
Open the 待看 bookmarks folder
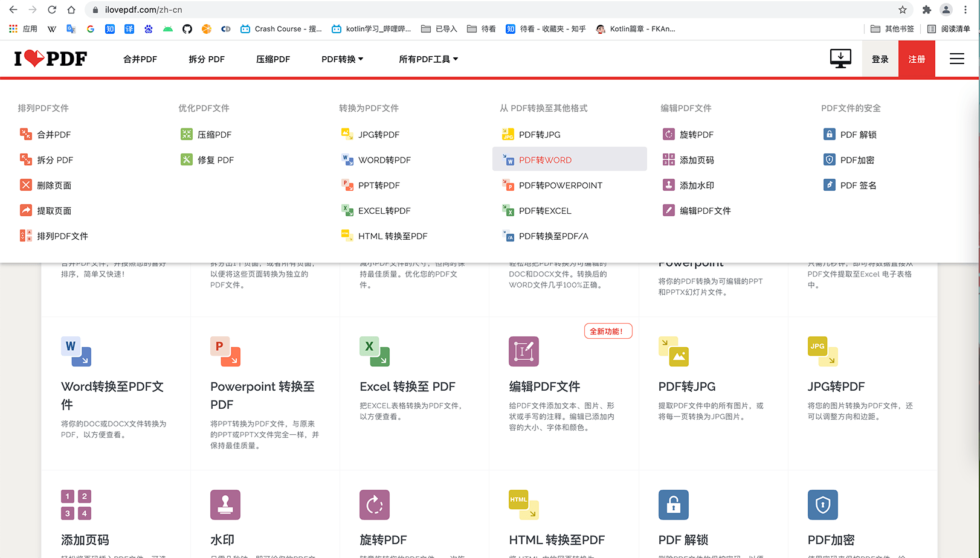pos(482,28)
